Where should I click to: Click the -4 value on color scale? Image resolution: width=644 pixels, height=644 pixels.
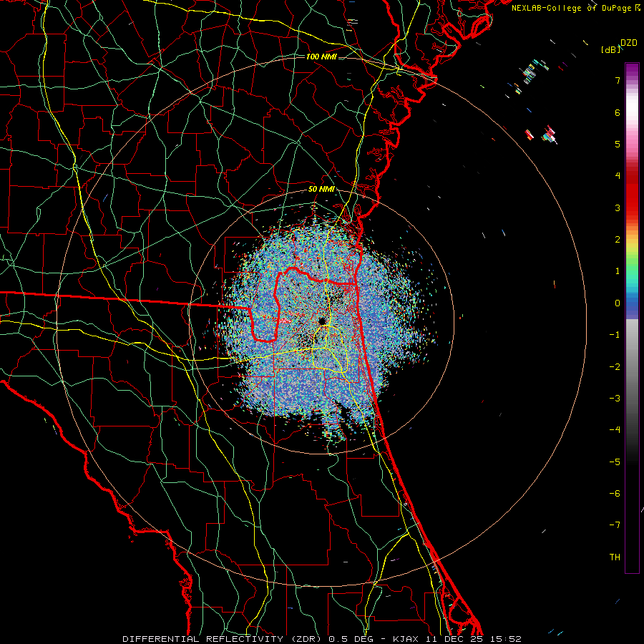[x=615, y=430]
